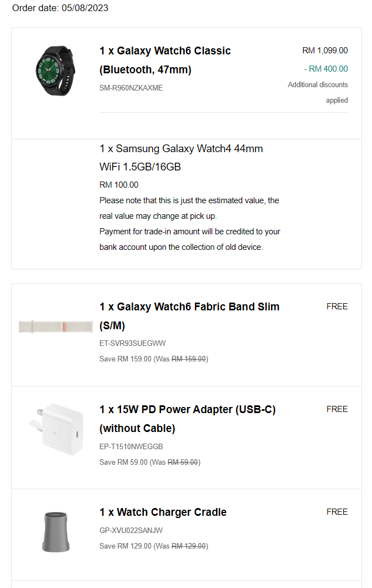Click the Samsung Galaxy Watch4 trade-in title

(x=181, y=158)
